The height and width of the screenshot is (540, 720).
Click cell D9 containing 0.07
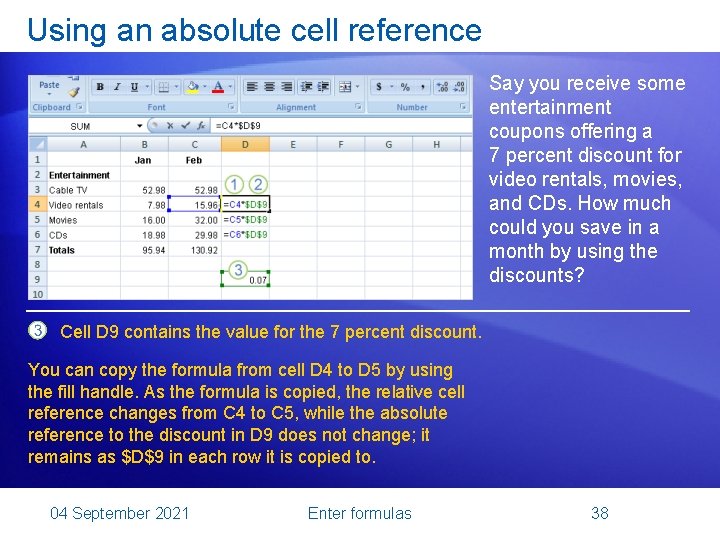tap(245, 279)
